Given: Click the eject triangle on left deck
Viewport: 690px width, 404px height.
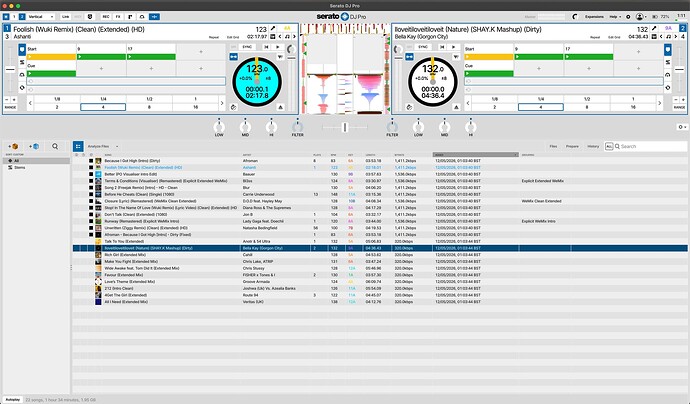Looking at the screenshot, I should coord(280,107).
